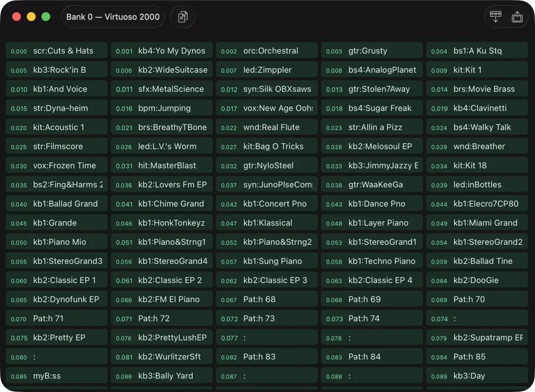This screenshot has width=535, height=392.
Task: Select bs1:A Ku Stq patch
Action: tap(477, 50)
